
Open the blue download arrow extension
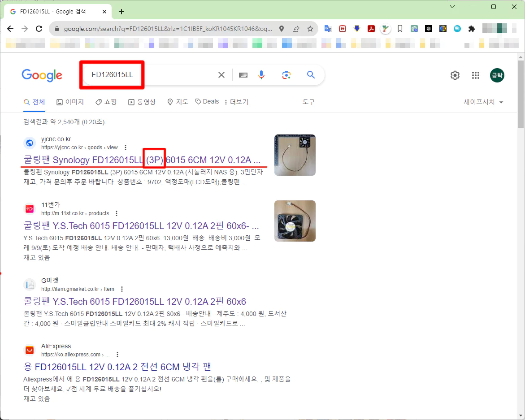point(357,29)
